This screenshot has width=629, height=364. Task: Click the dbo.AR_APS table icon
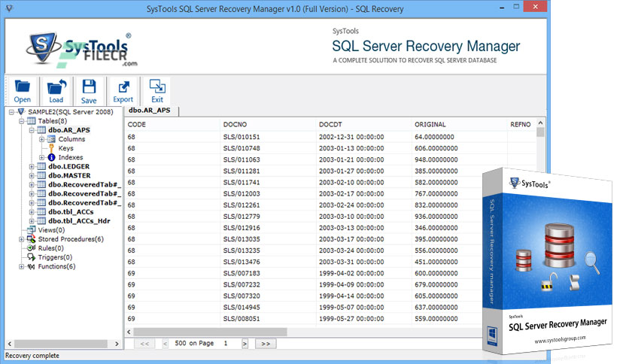point(41,130)
